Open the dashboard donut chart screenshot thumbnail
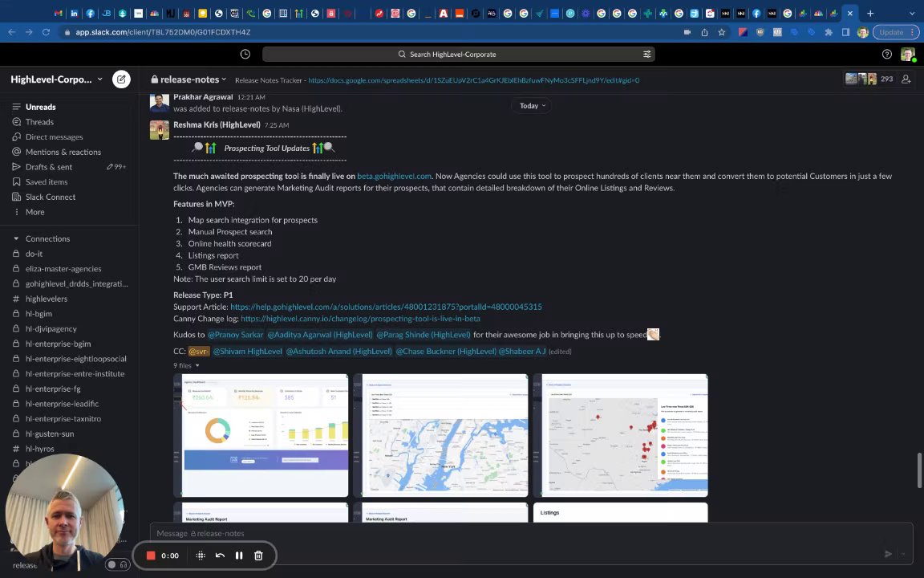Image resolution: width=924 pixels, height=578 pixels. [261, 435]
